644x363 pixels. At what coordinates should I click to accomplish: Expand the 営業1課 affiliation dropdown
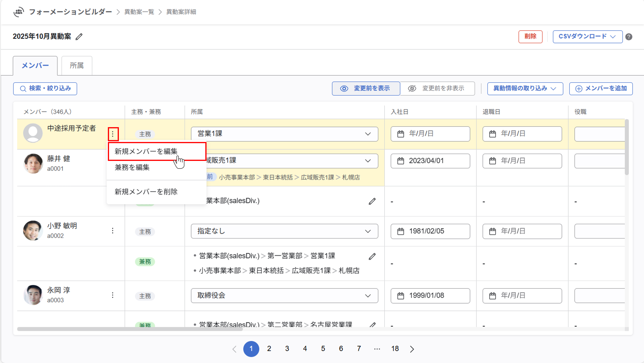pos(284,134)
